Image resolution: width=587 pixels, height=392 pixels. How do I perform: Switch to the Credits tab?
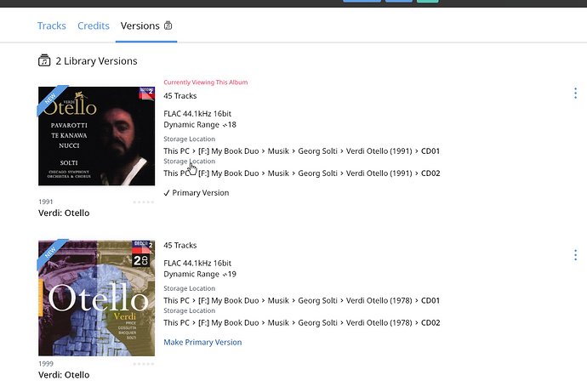[94, 26]
